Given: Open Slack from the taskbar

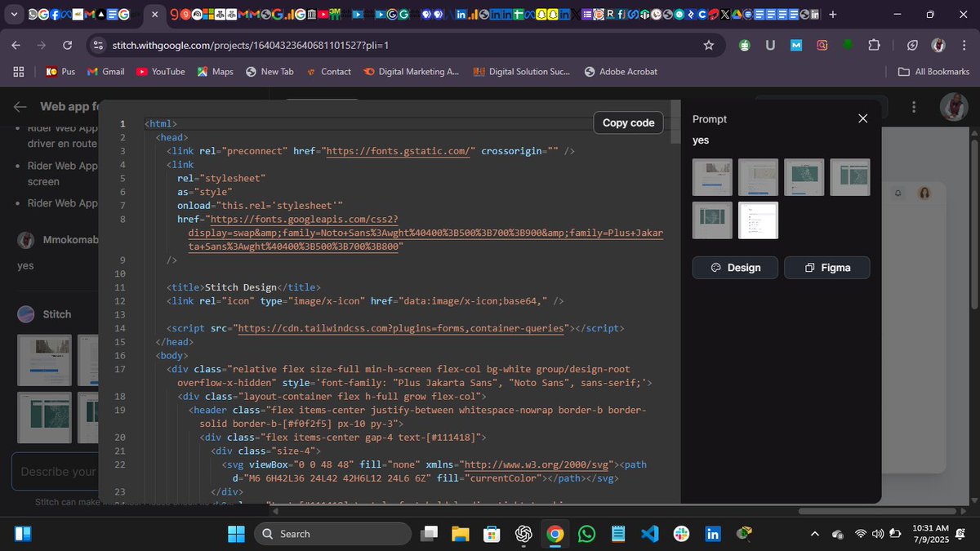Looking at the screenshot, I should (681, 534).
